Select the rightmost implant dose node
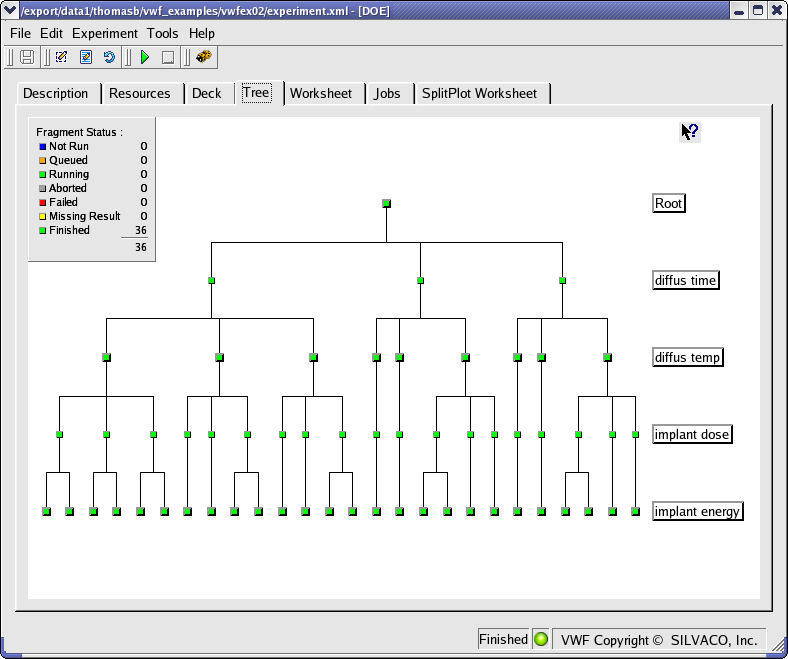Screen dimensions: 788x659 point(636,434)
